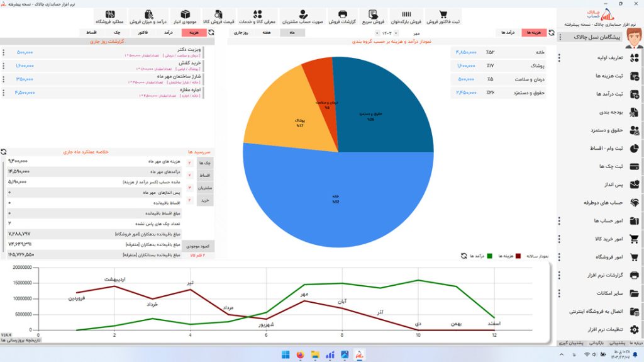Viewport: 644px width, 362px height.
Task: Expand the options dots beside تعاریف اولیه
Action: (x=558, y=58)
